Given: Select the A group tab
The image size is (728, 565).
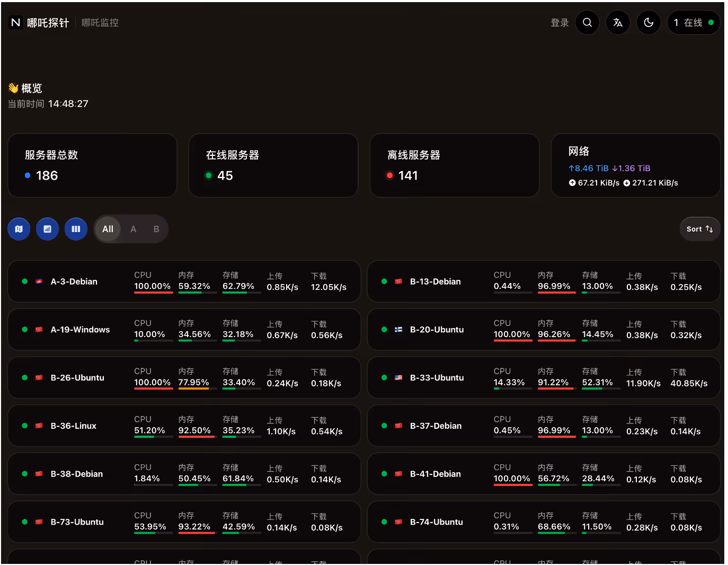Looking at the screenshot, I should coord(134,229).
